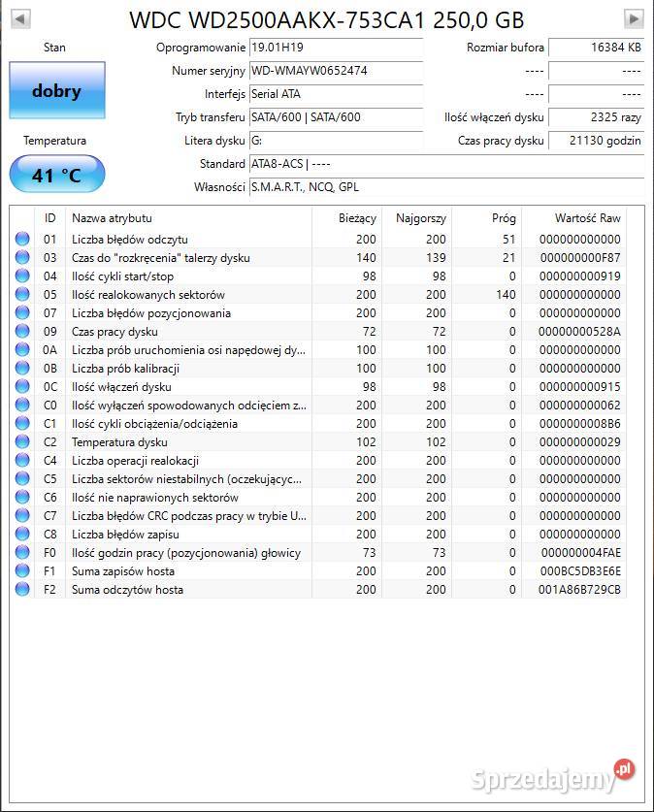Click status orb for attribute 07
This screenshot has height=812, width=654.
pos(22,312)
